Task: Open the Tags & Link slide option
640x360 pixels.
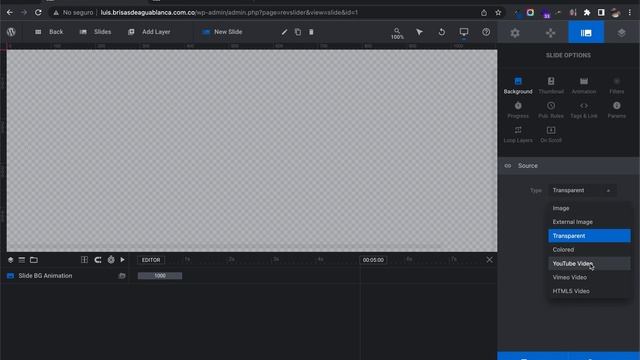Action: click(584, 110)
